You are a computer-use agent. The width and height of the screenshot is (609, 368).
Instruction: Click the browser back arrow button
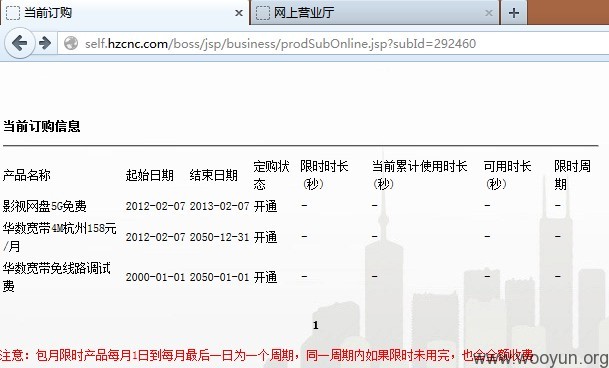(x=19, y=43)
